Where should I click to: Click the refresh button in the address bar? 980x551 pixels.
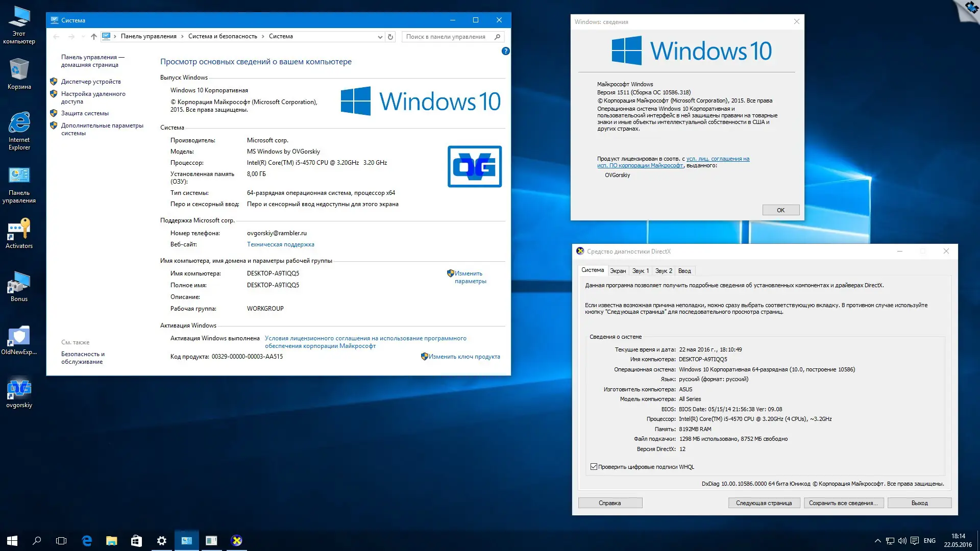390,37
